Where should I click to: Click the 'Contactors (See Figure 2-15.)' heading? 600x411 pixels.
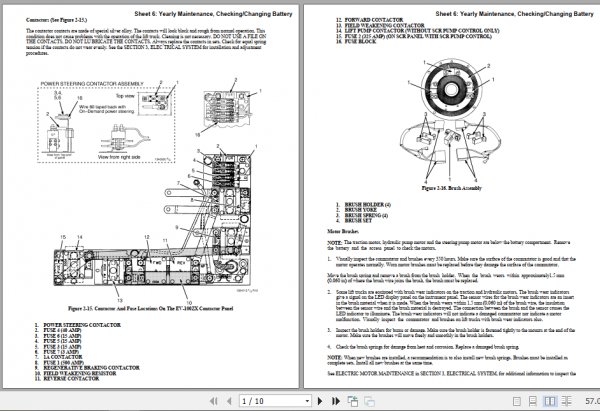[x=56, y=20]
